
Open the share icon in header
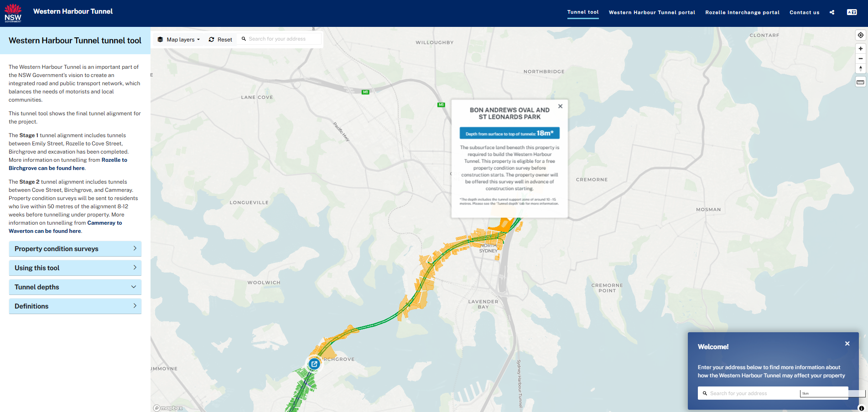(x=832, y=12)
